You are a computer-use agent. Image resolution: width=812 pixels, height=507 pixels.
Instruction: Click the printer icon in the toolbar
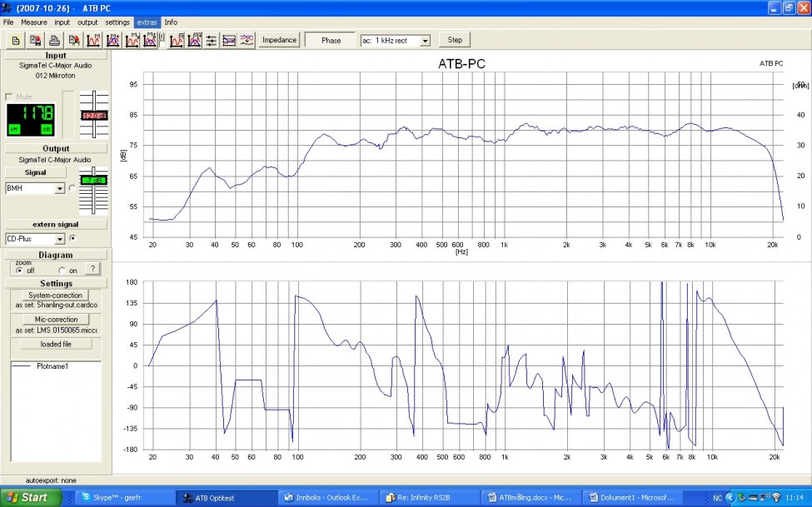tap(55, 40)
